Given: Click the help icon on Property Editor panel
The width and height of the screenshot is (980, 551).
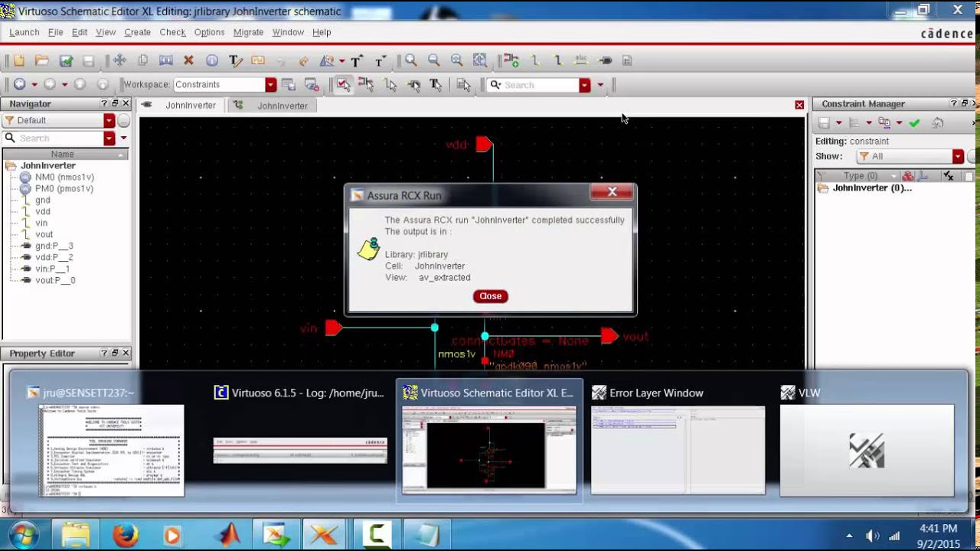Looking at the screenshot, I should click(x=105, y=353).
